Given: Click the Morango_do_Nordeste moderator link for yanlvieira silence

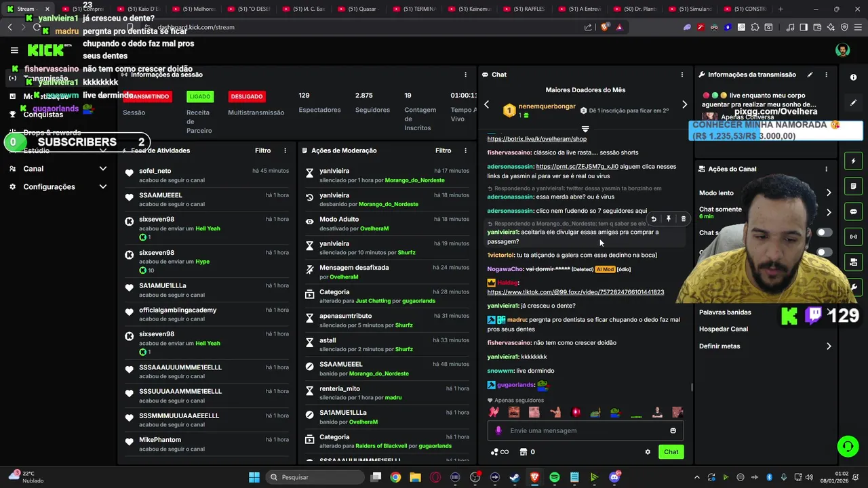Looking at the screenshot, I should click(x=415, y=180).
